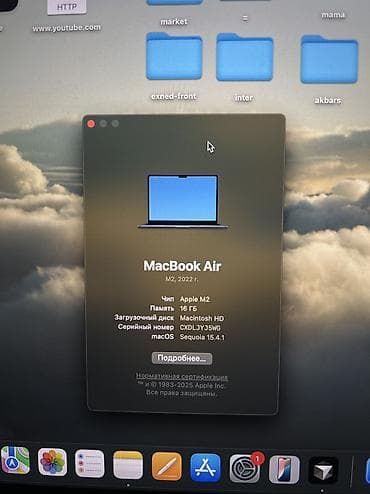Screen dimensions: 370x494
Task: Click the mama folder label
Action: (x=333, y=15)
